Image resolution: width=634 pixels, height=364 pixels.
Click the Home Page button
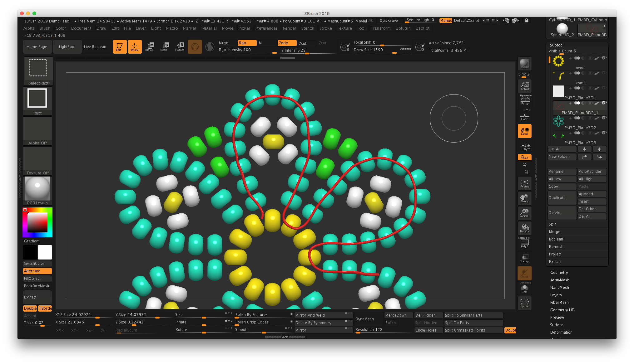37,47
